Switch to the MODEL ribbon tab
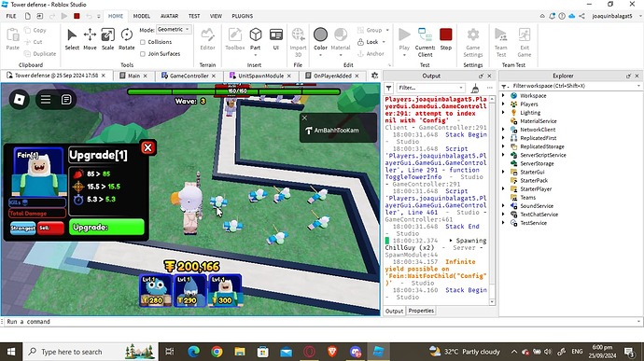 142,16
